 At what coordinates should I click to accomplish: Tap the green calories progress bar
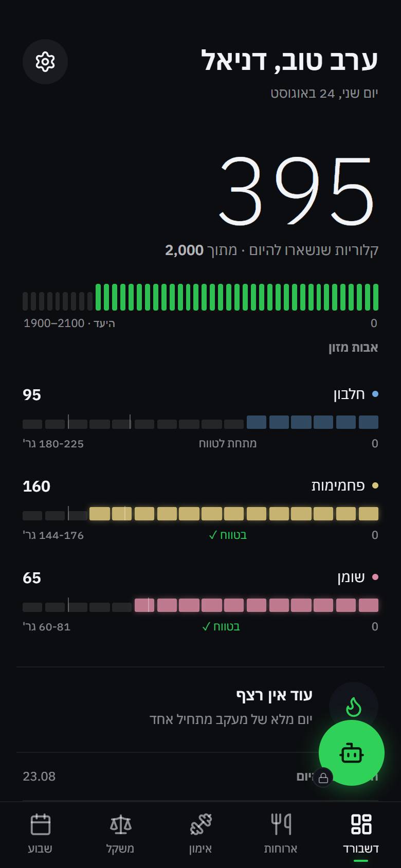(200, 297)
